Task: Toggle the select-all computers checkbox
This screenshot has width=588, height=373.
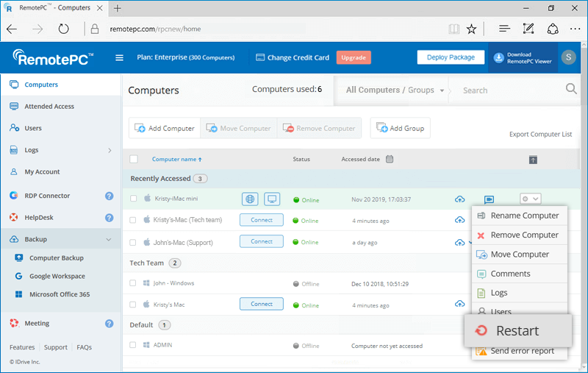Action: tap(134, 159)
